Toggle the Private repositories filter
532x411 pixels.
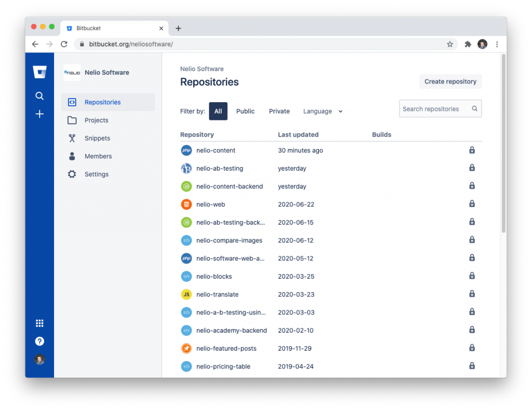click(x=279, y=111)
